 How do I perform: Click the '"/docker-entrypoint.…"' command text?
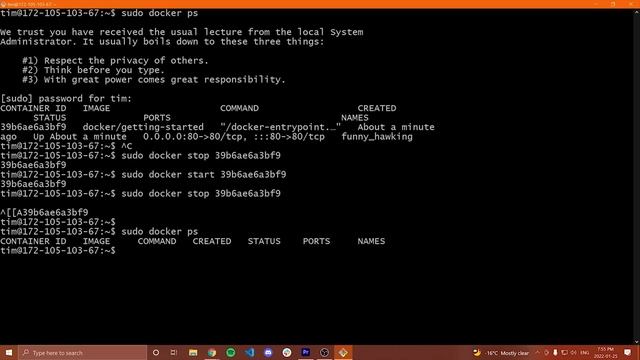click(280, 127)
